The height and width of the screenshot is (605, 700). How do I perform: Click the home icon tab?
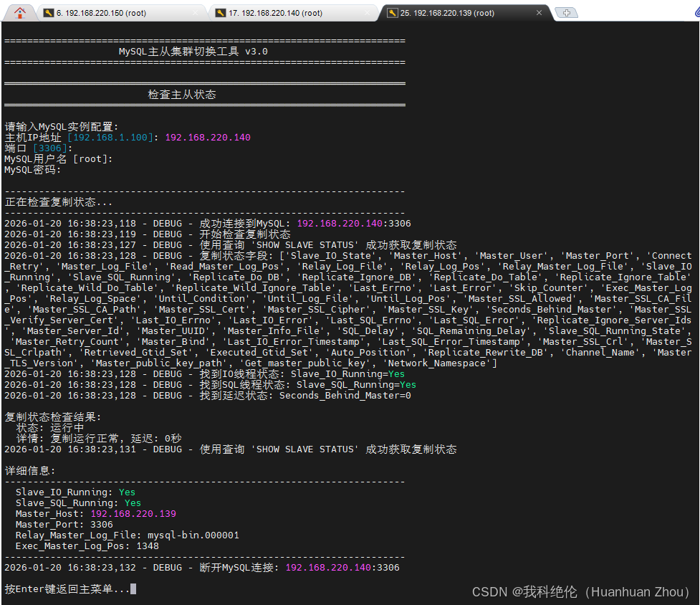click(19, 13)
